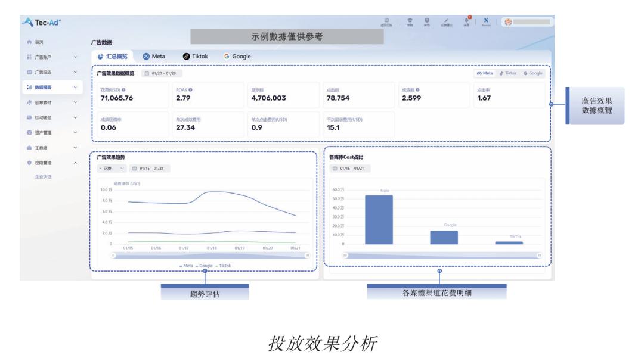Screen dimensions: 644x361
Task: Click the pencil feedback icon in header
Action: pyautogui.click(x=446, y=20)
